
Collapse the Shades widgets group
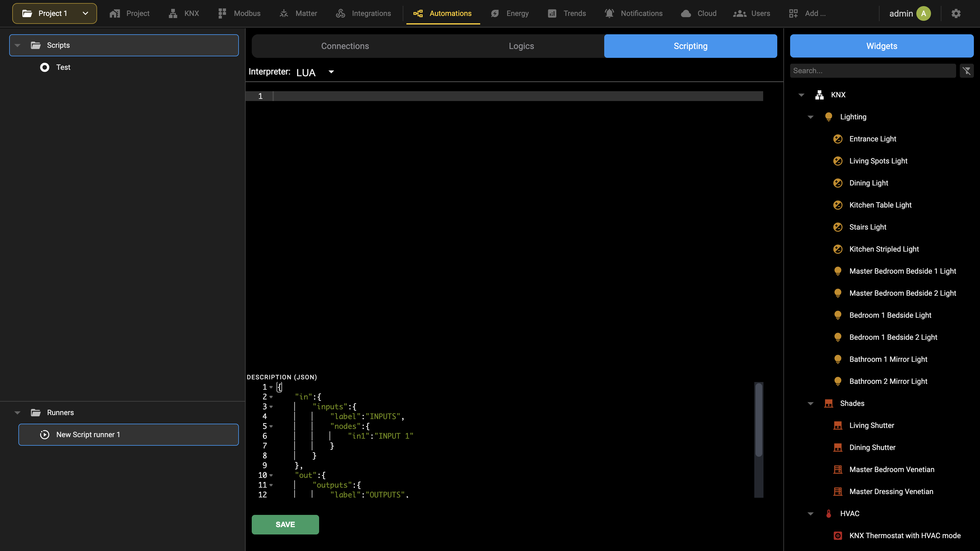click(x=810, y=403)
